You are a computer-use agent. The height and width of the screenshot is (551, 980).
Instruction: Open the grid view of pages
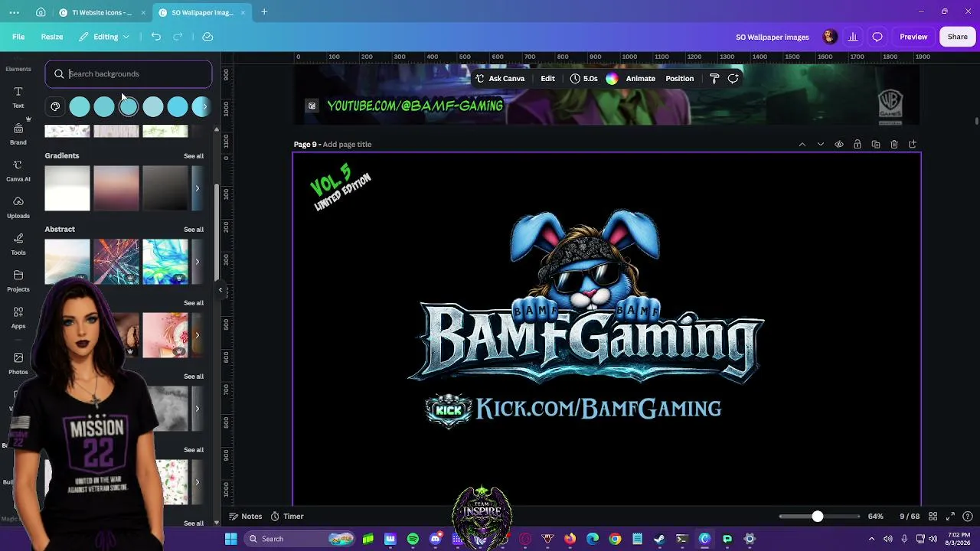933,517
